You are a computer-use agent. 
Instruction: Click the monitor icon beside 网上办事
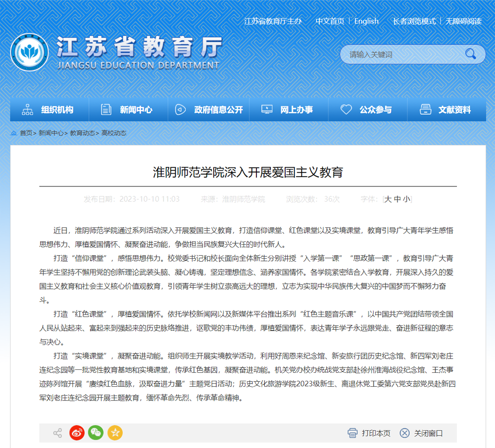click(267, 110)
